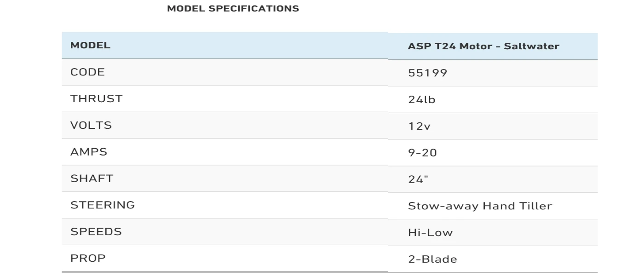
Task: Select the THRUST row label
Action: click(x=96, y=98)
